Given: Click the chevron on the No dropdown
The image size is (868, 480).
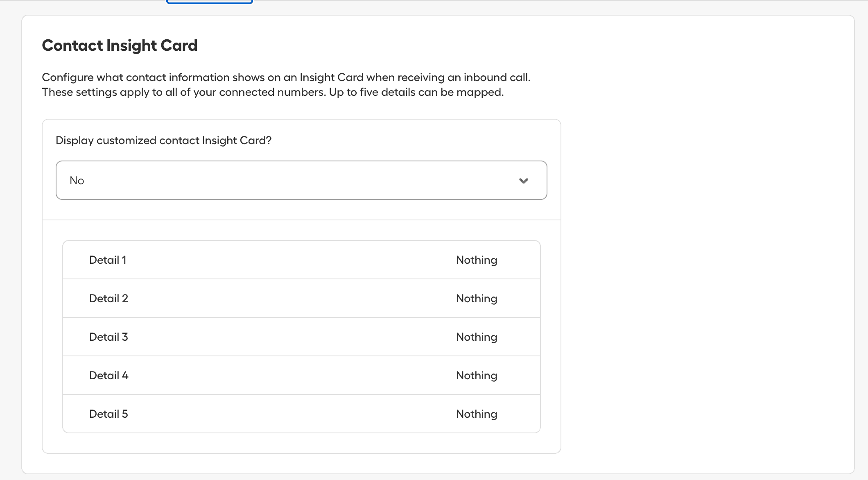Looking at the screenshot, I should pyautogui.click(x=523, y=180).
